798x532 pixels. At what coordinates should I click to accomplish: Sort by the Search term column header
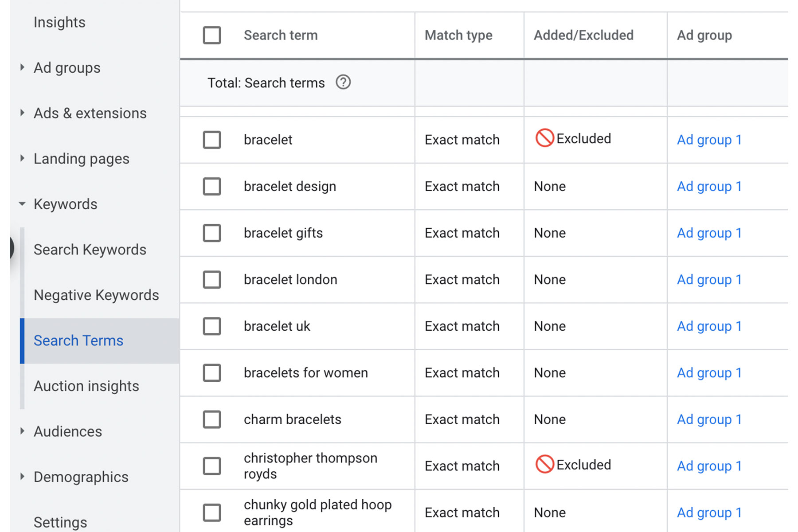click(281, 35)
